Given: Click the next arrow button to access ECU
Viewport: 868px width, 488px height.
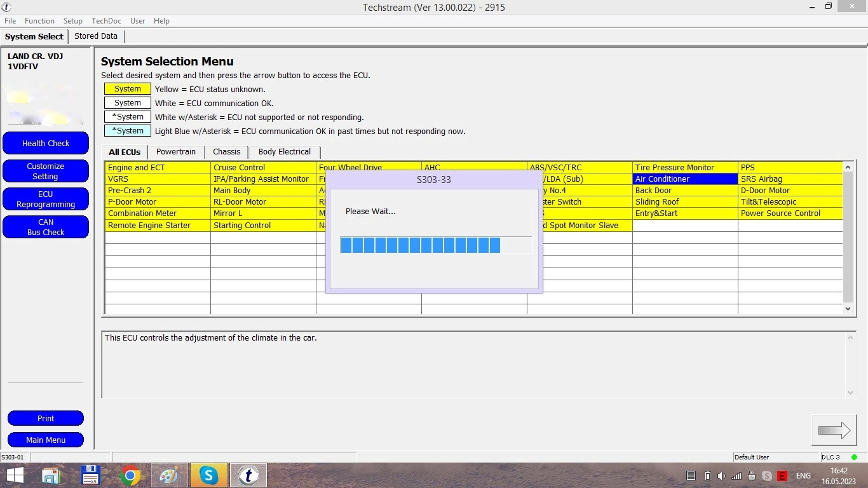Looking at the screenshot, I should click(834, 430).
